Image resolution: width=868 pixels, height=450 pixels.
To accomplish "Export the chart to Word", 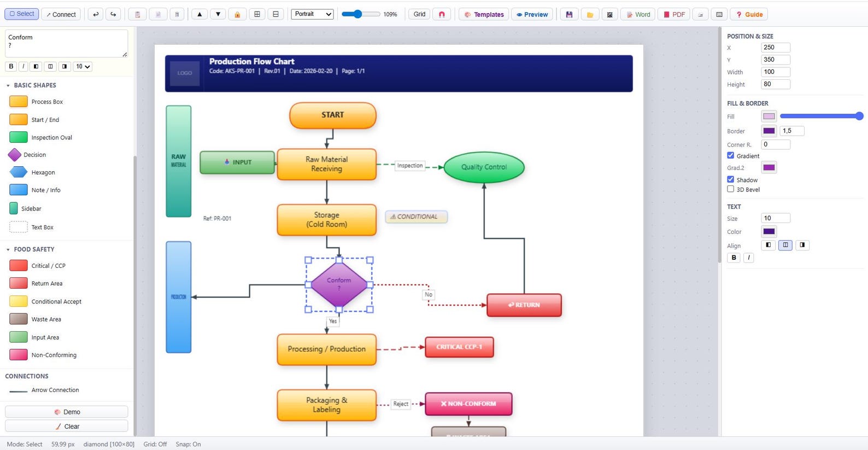I will point(638,14).
